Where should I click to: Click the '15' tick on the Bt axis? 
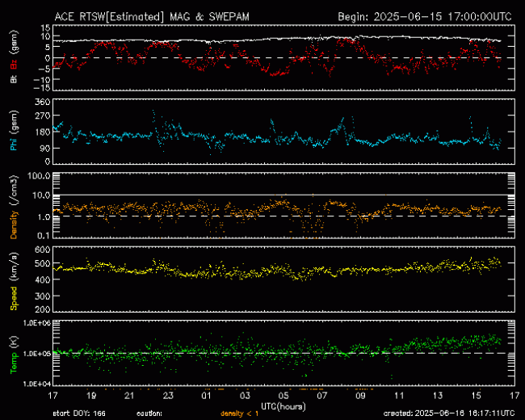pyautogui.click(x=46, y=27)
